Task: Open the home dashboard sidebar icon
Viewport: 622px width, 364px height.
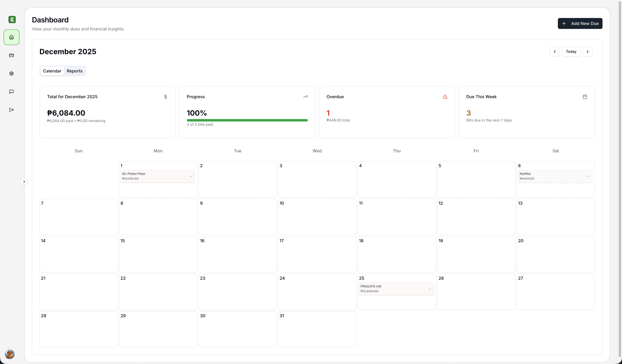Action: tap(11, 37)
